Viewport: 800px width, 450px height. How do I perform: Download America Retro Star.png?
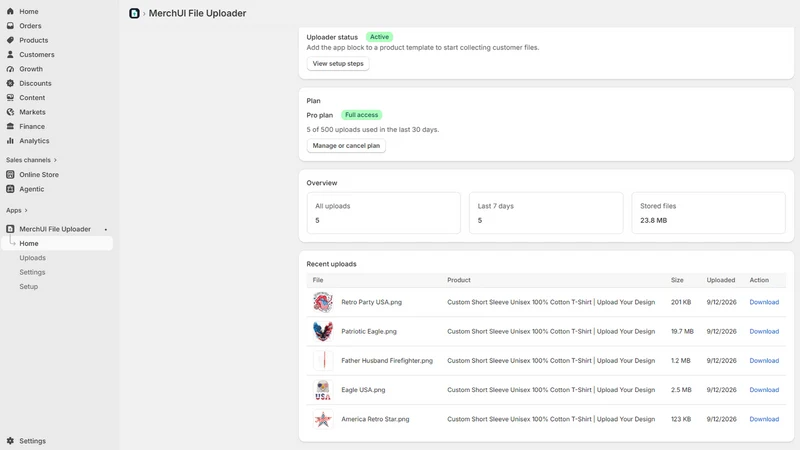[764, 419]
